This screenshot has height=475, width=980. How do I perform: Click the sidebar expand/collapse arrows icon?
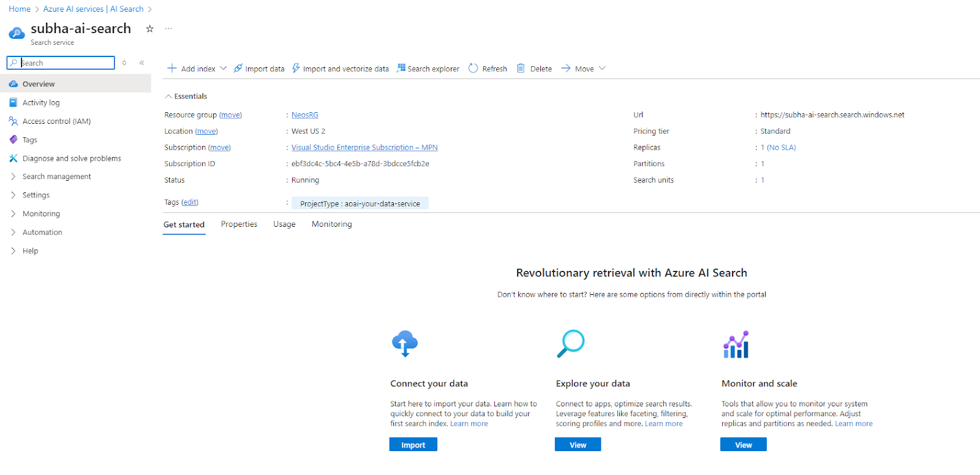pyautogui.click(x=124, y=63)
